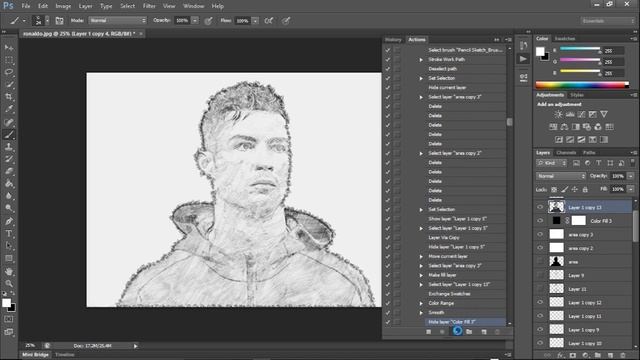
Task: Switch to the Swatches tab
Action: point(564,38)
